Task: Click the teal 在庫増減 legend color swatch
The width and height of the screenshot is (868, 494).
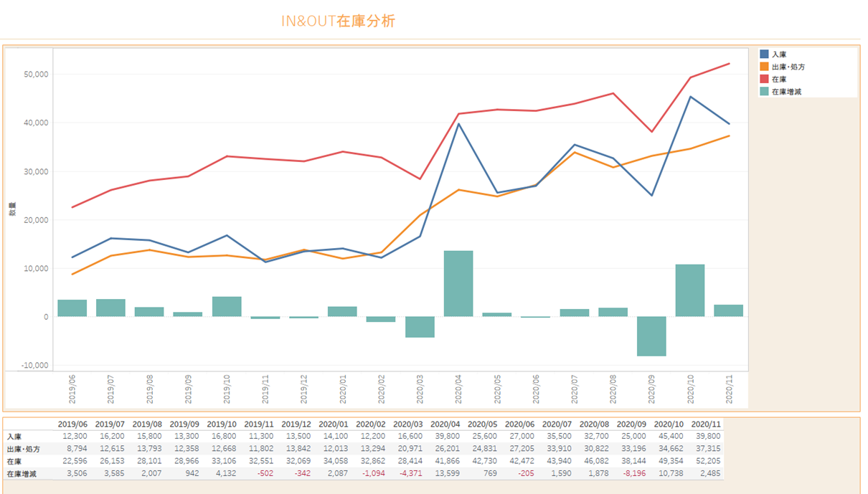Action: click(x=765, y=91)
